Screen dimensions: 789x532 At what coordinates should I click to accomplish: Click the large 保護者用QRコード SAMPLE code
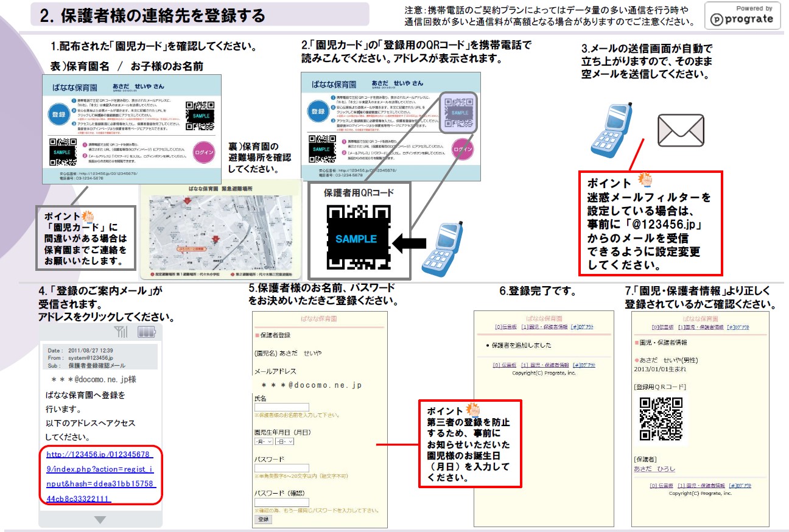point(358,237)
